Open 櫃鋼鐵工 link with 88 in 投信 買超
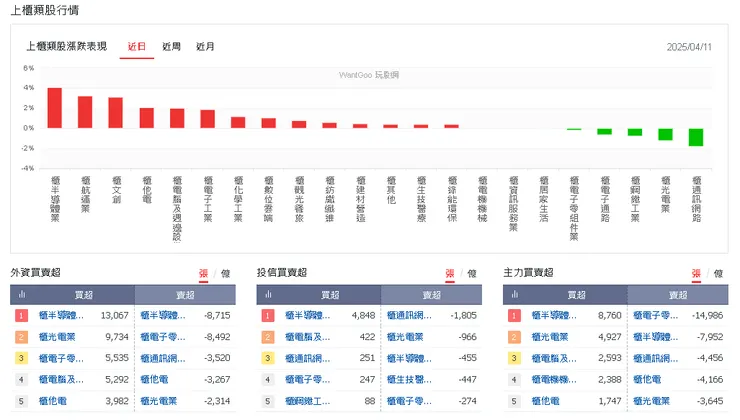740x420 pixels. click(x=308, y=401)
